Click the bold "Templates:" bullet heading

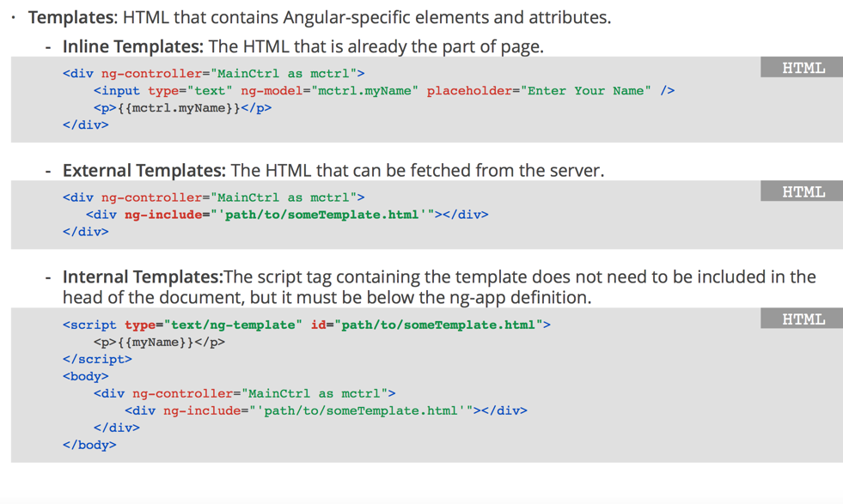[x=72, y=17]
